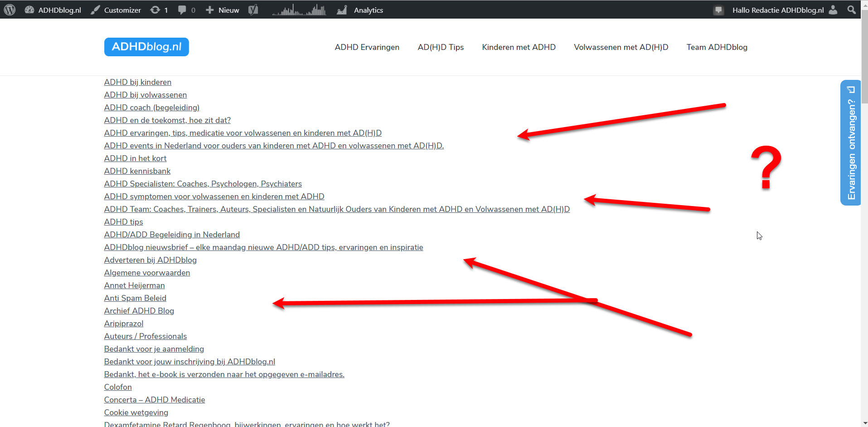Open ADHD en de toekomst link
Viewport: 868px width, 427px height.
pos(167,120)
